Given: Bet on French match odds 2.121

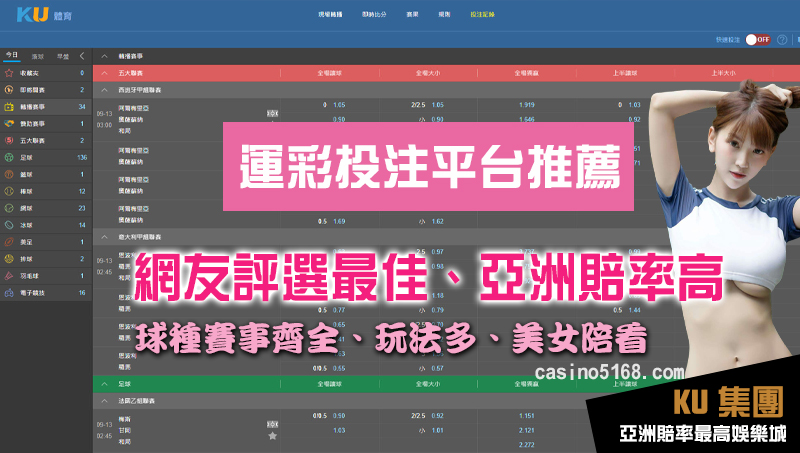Looking at the screenshot, I should (x=527, y=431).
